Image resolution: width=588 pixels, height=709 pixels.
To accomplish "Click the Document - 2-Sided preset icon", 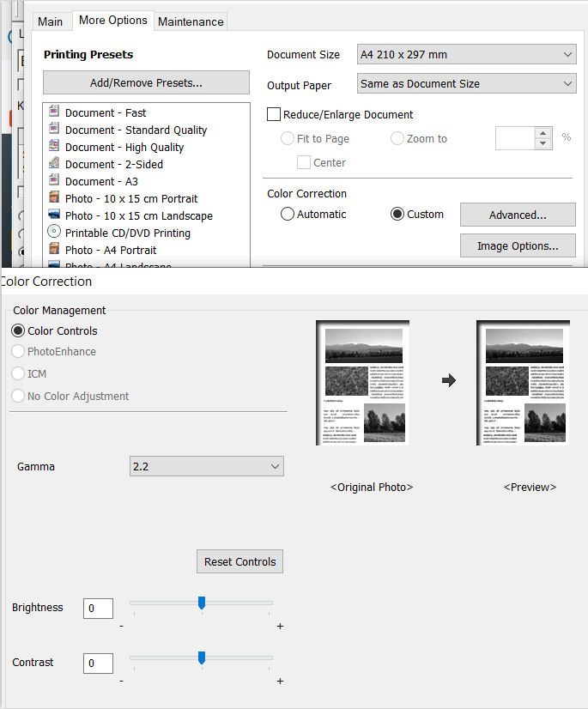I will 54,164.
